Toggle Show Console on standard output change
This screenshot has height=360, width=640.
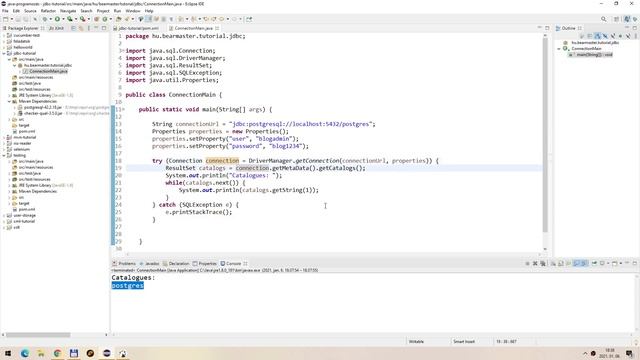[x=576, y=263]
